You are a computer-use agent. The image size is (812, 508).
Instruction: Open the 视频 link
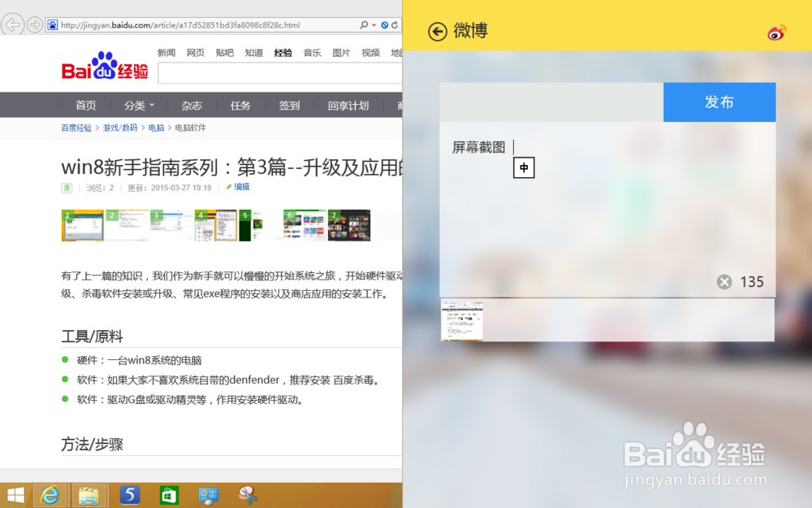click(371, 53)
